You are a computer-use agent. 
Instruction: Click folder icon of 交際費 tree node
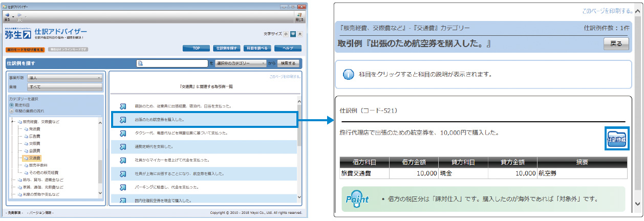(x=26, y=144)
